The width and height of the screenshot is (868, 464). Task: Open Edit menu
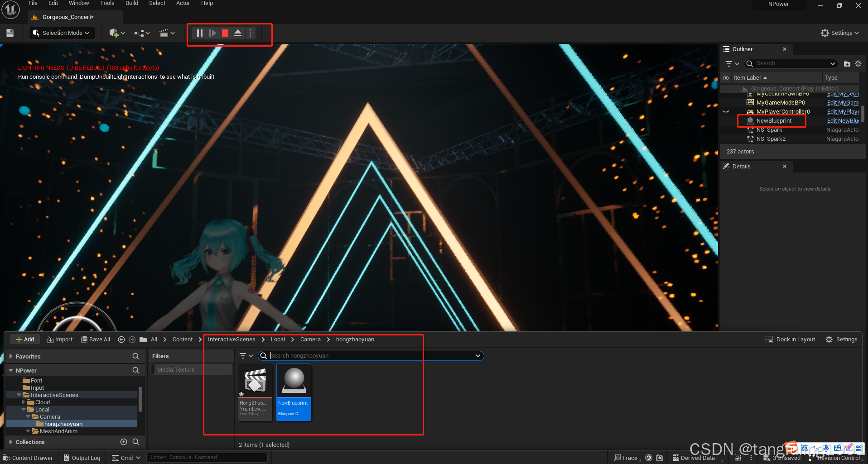pyautogui.click(x=53, y=3)
